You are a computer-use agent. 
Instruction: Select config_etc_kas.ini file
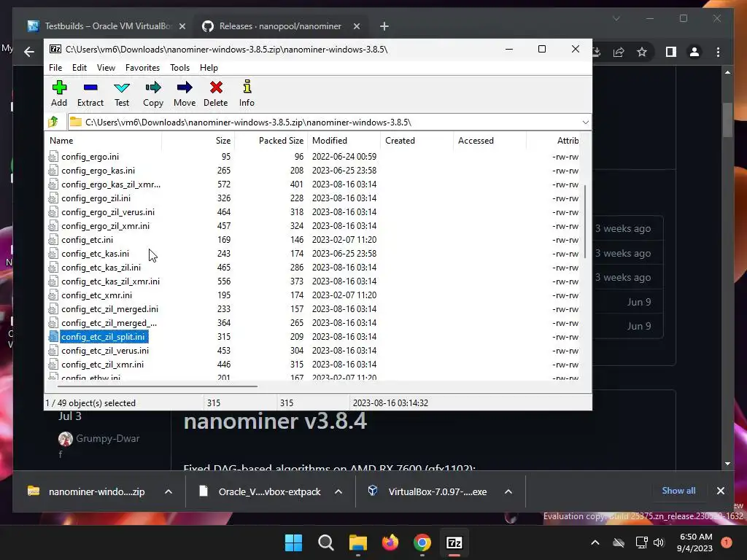point(96,253)
